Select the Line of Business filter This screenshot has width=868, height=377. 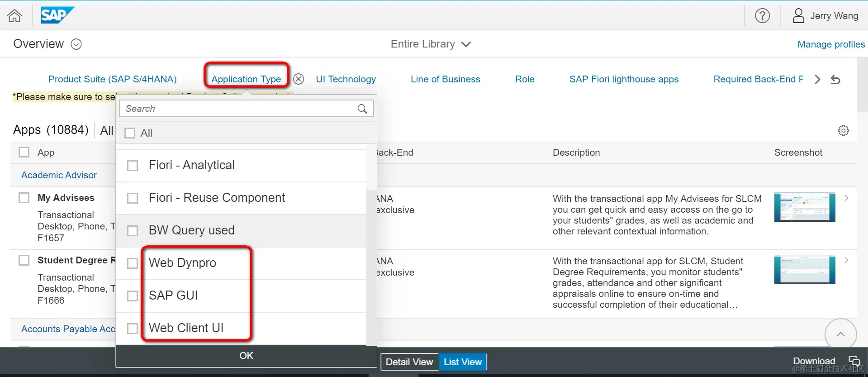pos(446,79)
